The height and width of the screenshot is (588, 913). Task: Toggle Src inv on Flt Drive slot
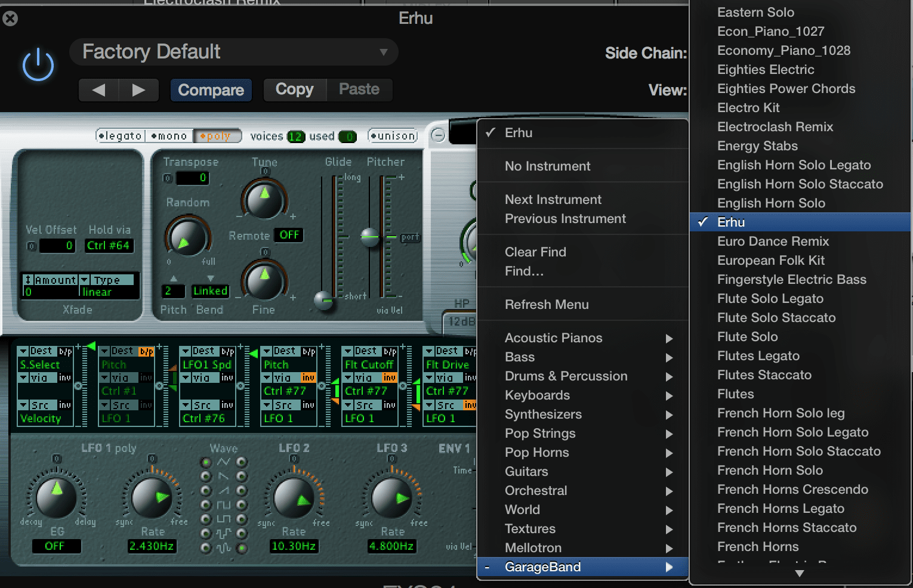click(x=470, y=405)
